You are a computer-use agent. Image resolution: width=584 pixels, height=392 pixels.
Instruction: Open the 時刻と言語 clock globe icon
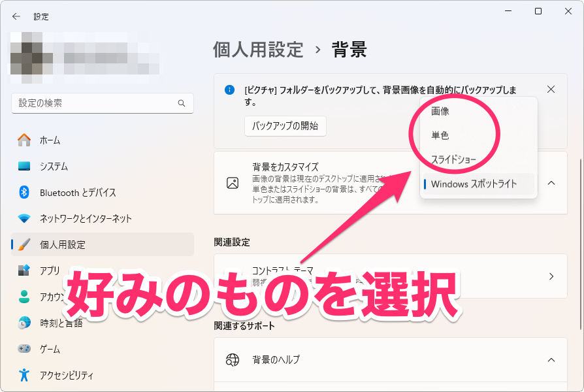tap(24, 323)
